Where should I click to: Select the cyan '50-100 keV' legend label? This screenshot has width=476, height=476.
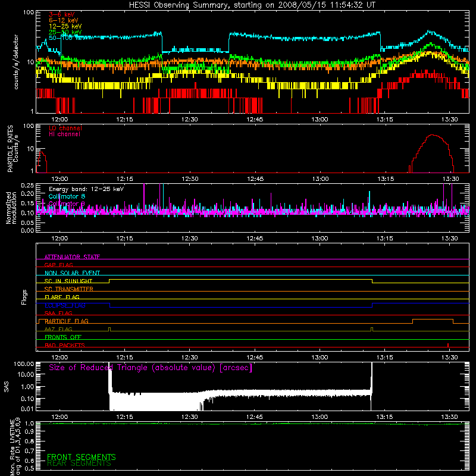67,38
